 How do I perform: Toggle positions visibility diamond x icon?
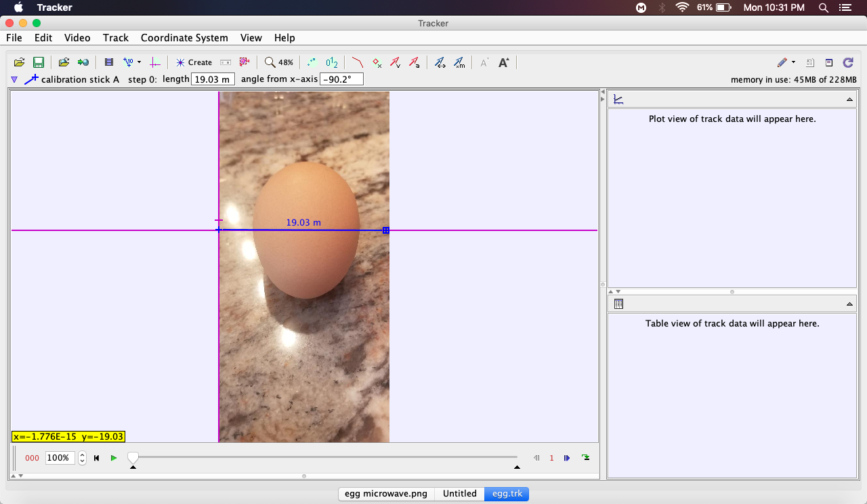tap(377, 62)
